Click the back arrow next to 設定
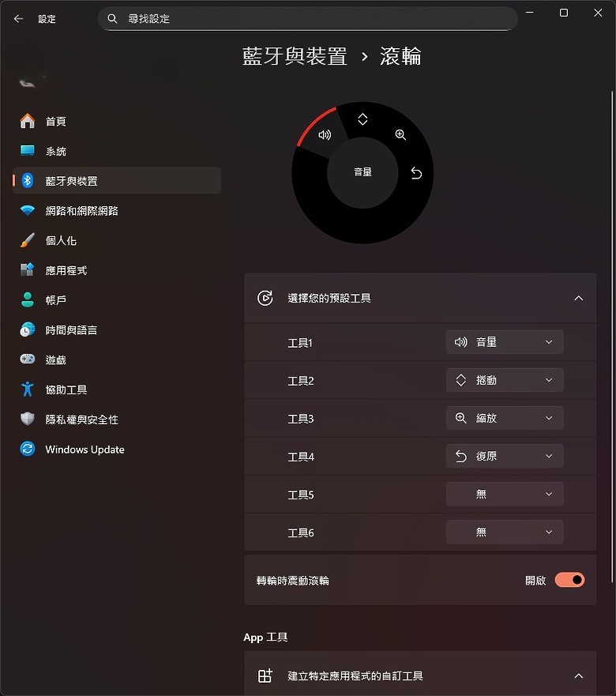 [18, 19]
